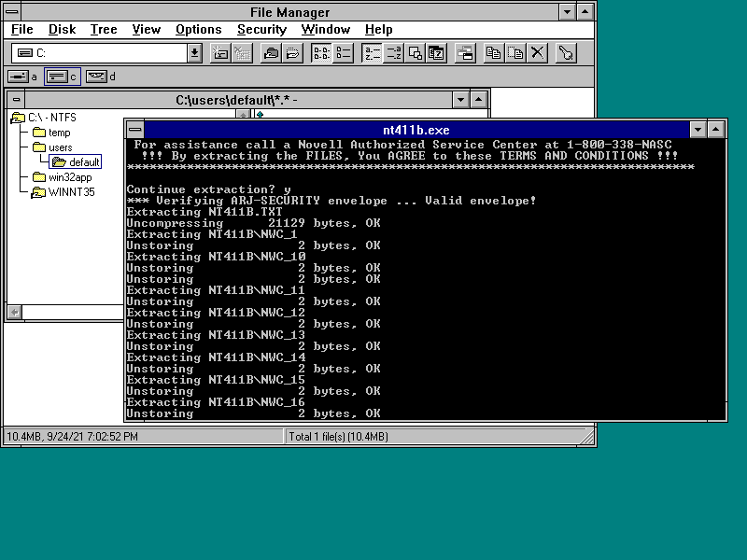Click status text '10.4MB, 9/24/21 7:02:52 PM'
The image size is (747, 560).
(72, 436)
